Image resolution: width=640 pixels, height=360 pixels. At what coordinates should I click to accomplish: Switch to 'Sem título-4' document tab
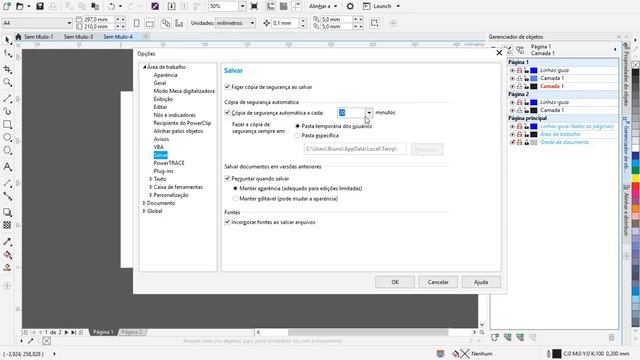point(118,37)
